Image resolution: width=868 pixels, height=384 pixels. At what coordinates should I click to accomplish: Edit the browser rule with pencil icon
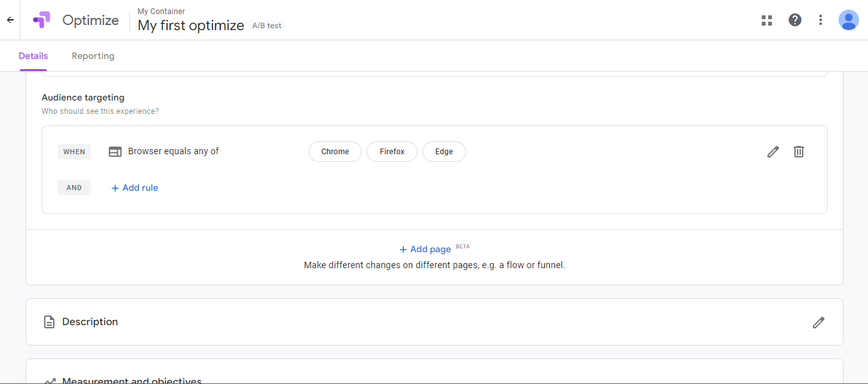(x=773, y=152)
